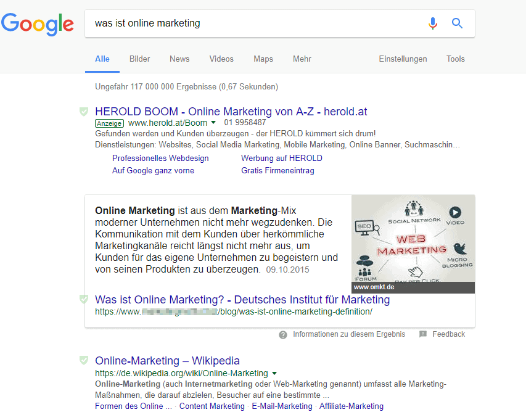Open voice search with the microphone icon
This screenshot has height=420, width=526.
tap(432, 23)
